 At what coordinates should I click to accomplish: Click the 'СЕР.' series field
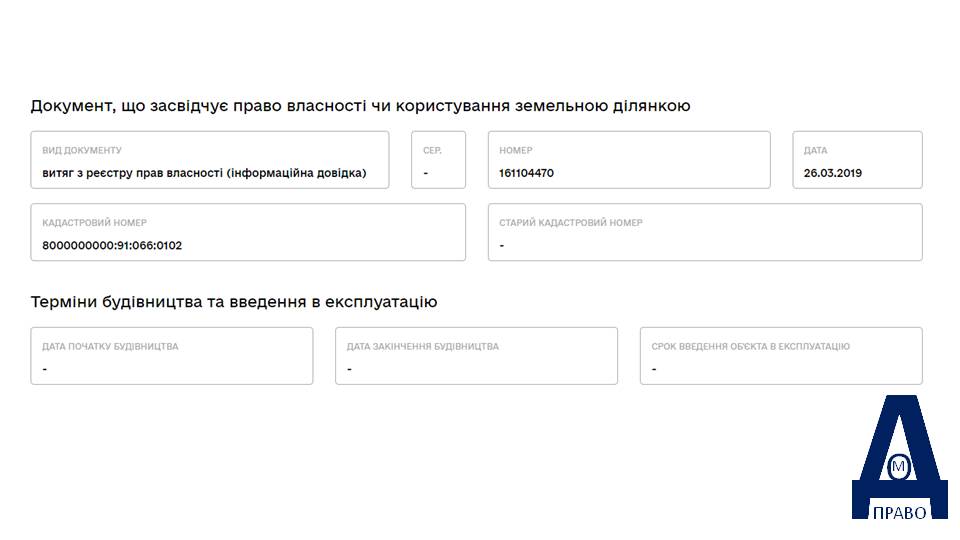click(438, 160)
